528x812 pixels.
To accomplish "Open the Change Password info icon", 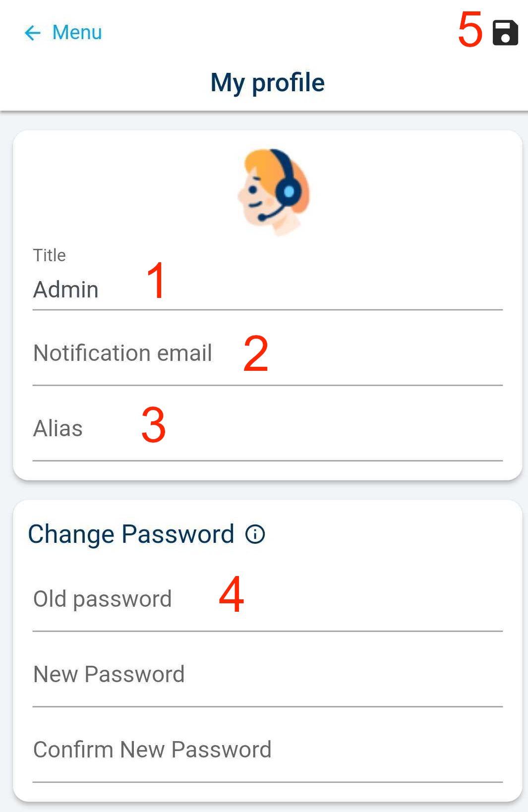I will (255, 534).
